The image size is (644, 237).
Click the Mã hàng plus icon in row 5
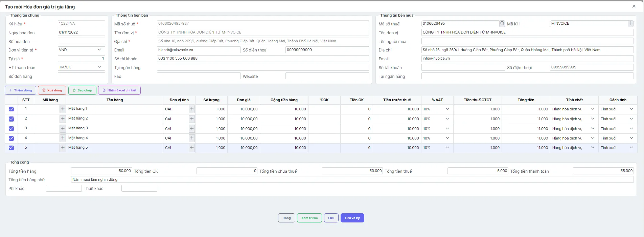(63, 148)
